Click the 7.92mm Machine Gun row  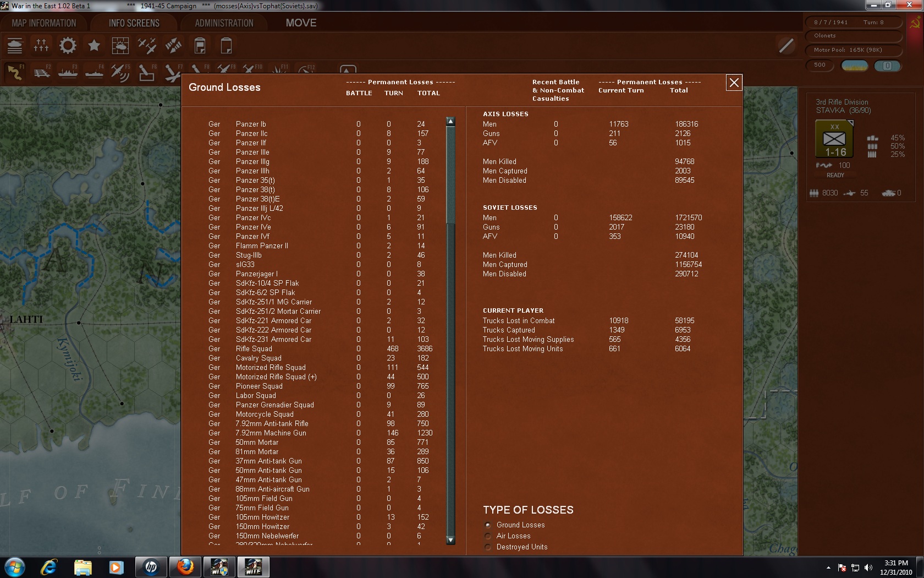[320, 433]
